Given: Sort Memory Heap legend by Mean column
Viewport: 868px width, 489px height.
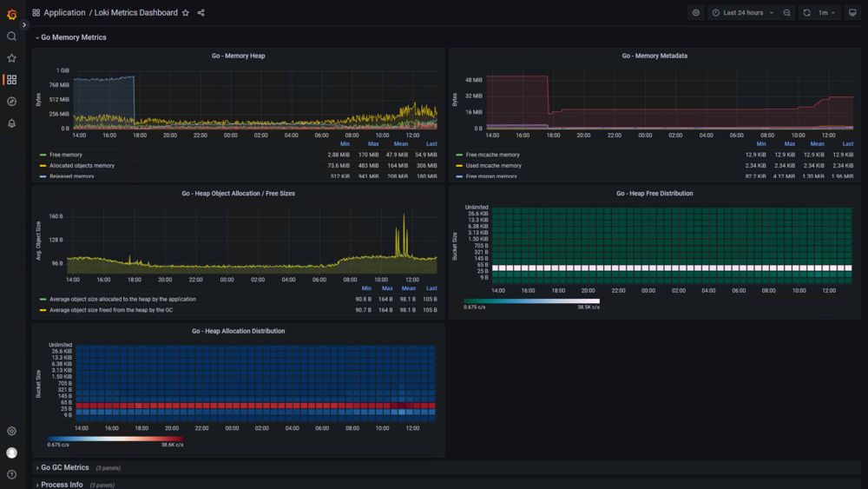Looking at the screenshot, I should pos(401,144).
